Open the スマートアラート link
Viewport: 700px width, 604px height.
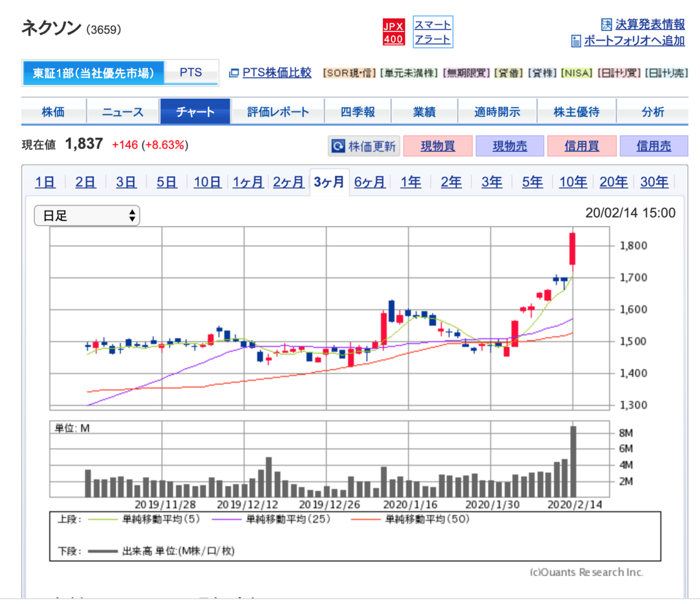click(432, 32)
